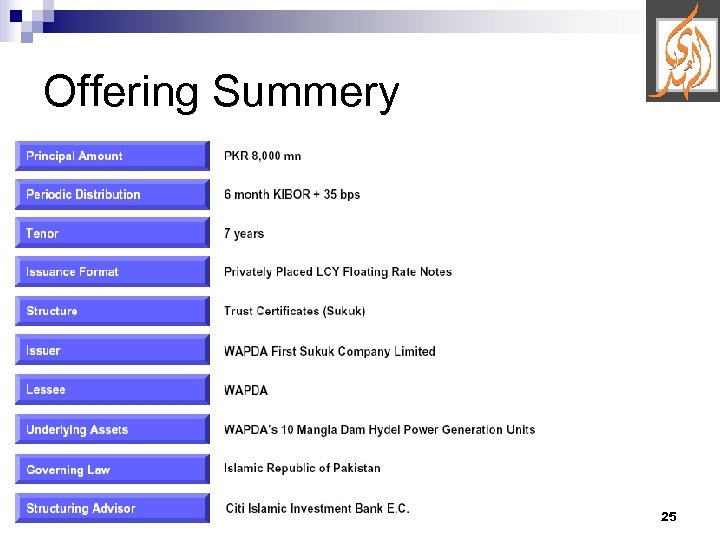Select the Tenor label box
The image size is (720, 540).
(112, 233)
